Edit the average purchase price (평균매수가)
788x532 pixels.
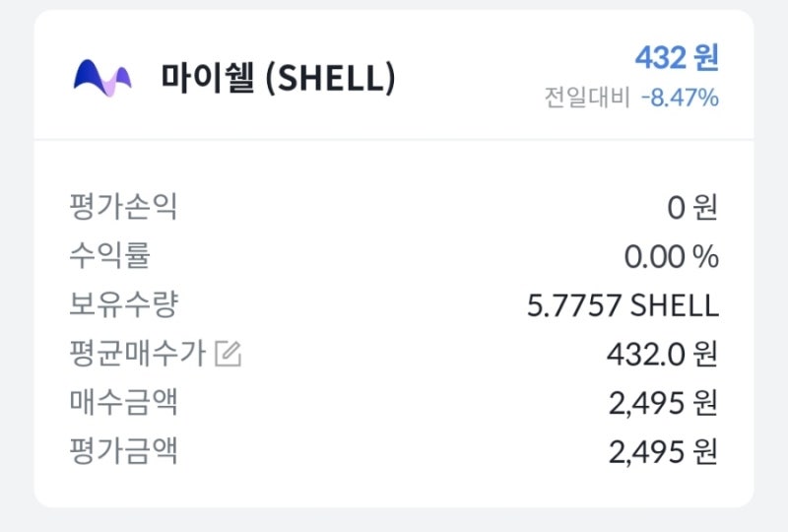coord(228,354)
